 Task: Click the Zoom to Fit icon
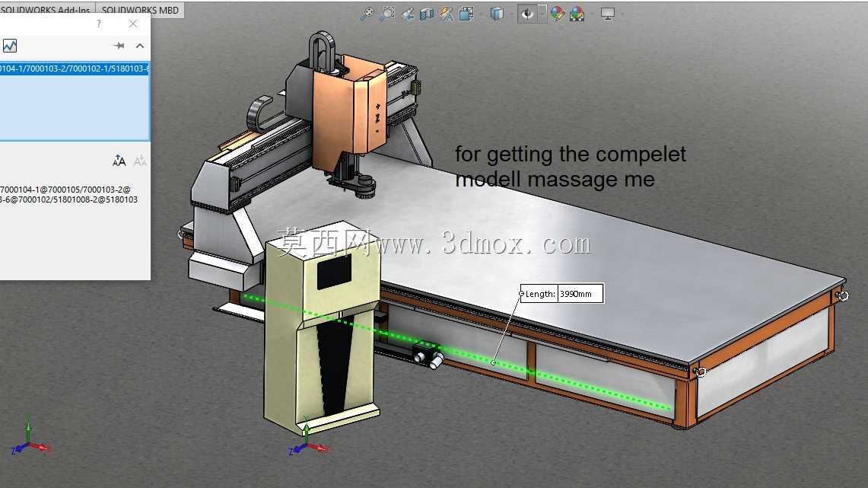(367, 14)
